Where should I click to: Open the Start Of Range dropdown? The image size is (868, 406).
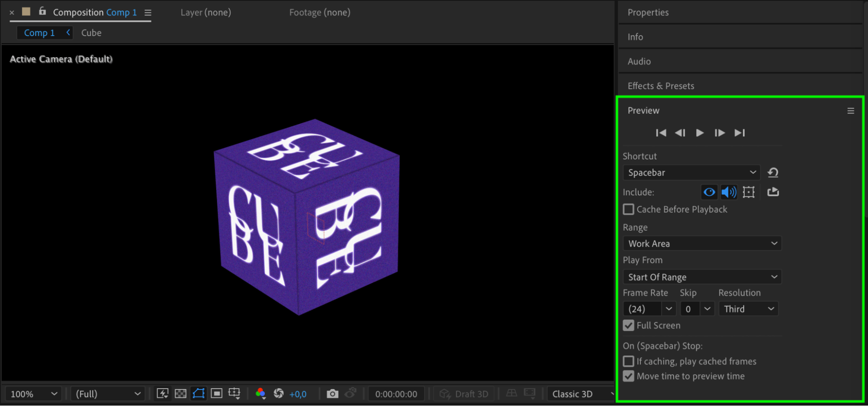point(702,277)
